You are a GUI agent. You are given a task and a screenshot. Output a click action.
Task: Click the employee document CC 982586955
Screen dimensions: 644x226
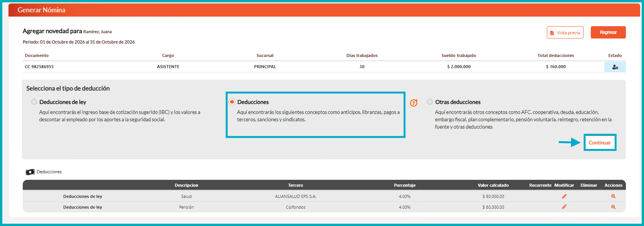tap(39, 67)
